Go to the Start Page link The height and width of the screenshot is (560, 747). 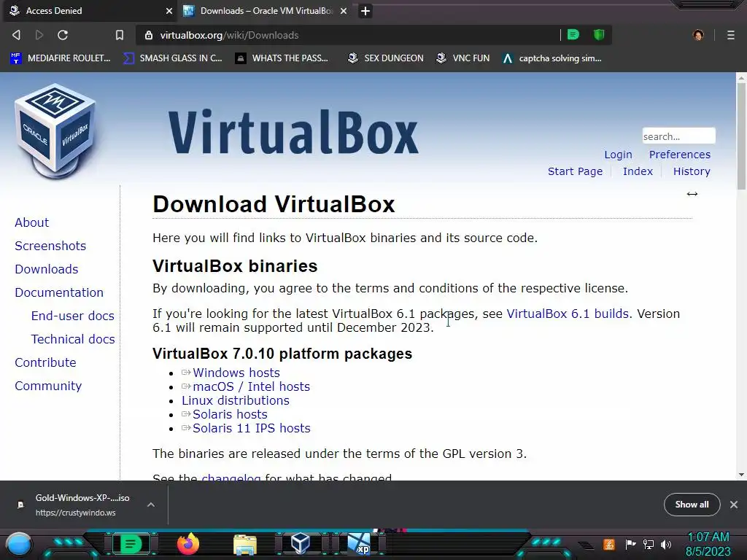(x=575, y=171)
